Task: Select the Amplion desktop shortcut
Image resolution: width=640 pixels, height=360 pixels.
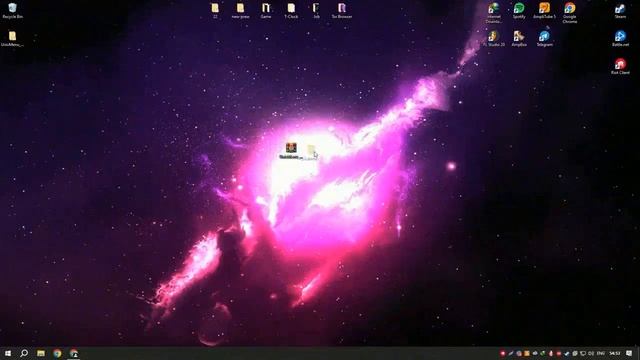Action: pyautogui.click(x=519, y=39)
